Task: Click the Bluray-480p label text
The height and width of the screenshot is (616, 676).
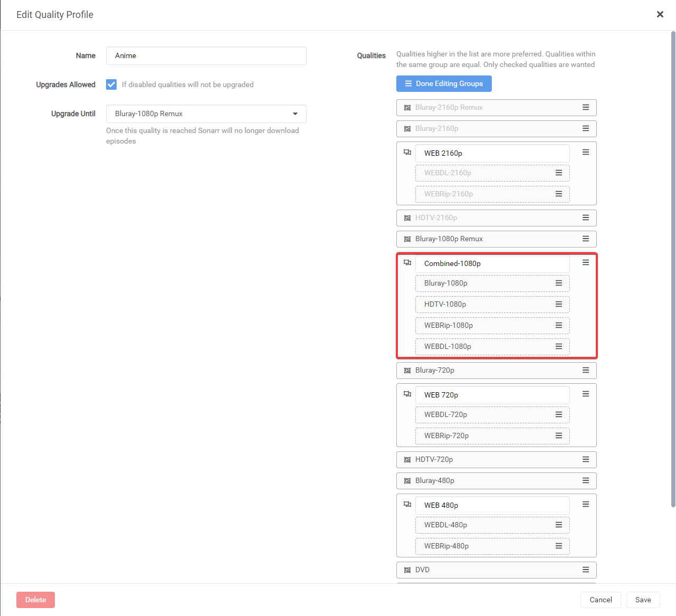Action: tap(435, 481)
